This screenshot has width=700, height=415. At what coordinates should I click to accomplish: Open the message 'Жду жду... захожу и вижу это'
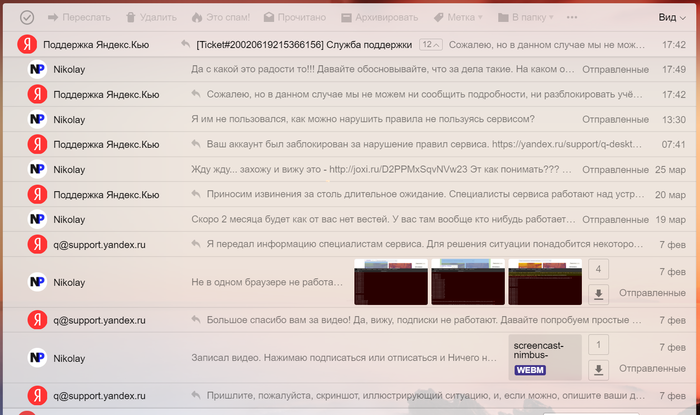381,169
